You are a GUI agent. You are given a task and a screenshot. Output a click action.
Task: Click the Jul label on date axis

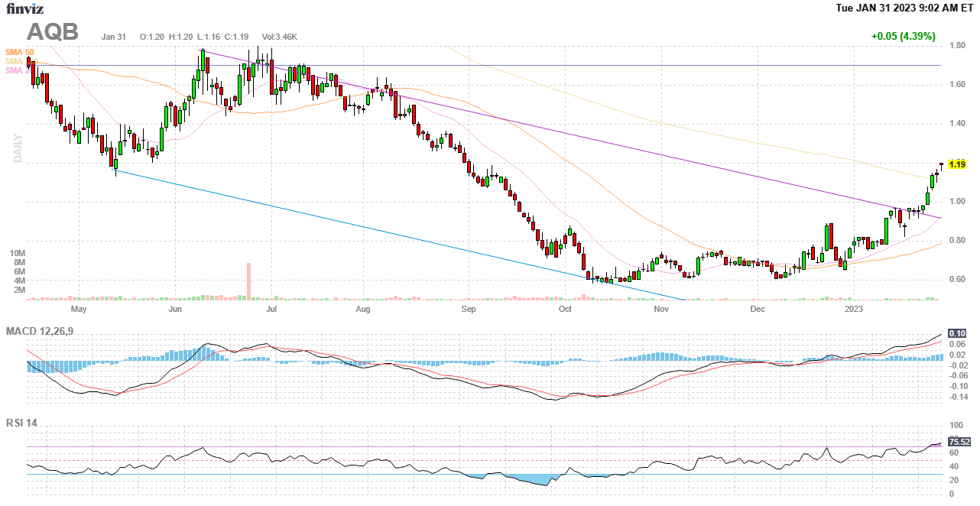tap(271, 310)
